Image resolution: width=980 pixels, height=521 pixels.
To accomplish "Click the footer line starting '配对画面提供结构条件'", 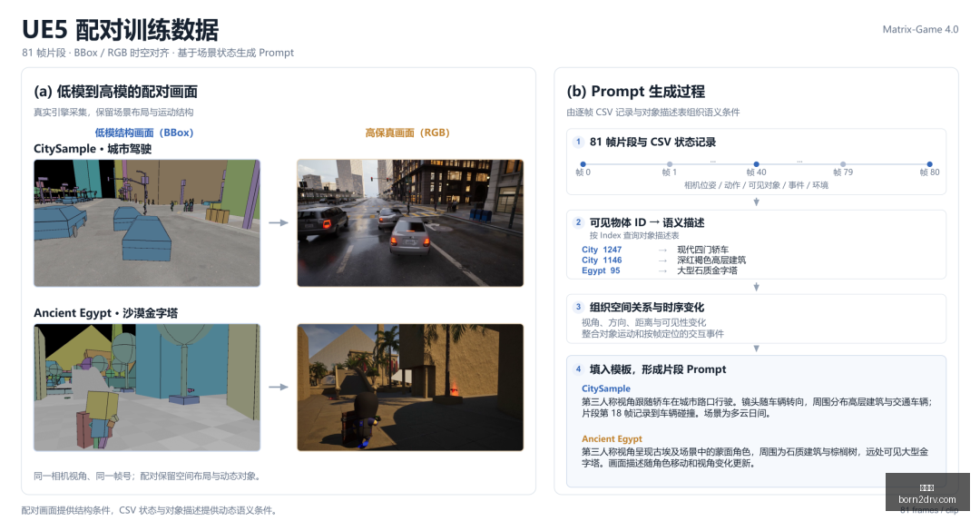I will pyautogui.click(x=150, y=510).
